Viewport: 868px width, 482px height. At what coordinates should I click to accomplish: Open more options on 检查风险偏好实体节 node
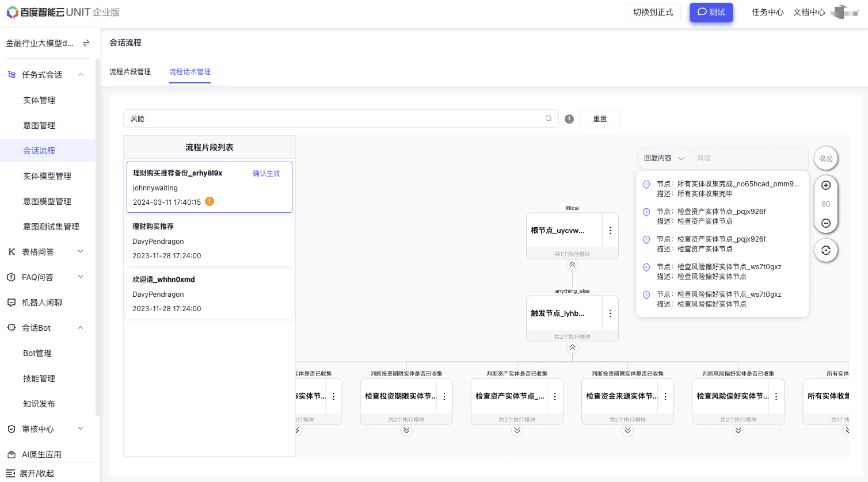click(x=776, y=396)
